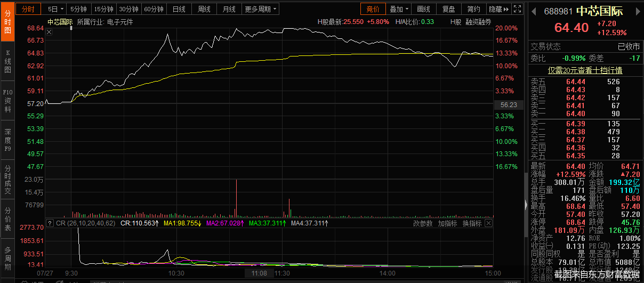This screenshot has height=283, width=644.
Task: Click the collapse arrows icon beside 隐藏
Action: [x=506, y=9]
